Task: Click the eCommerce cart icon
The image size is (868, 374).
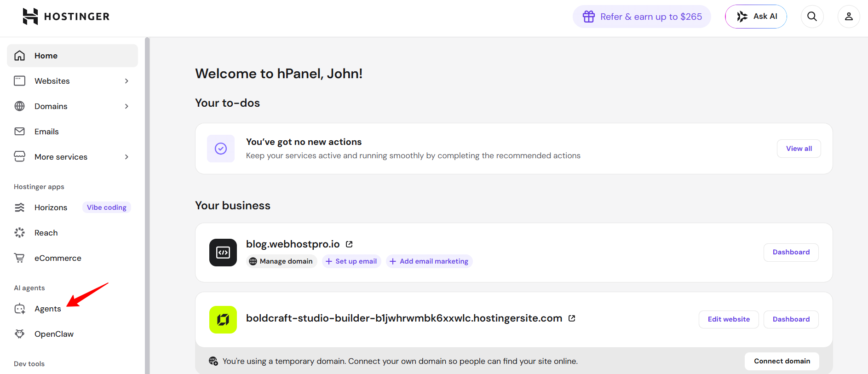Action: tap(20, 258)
